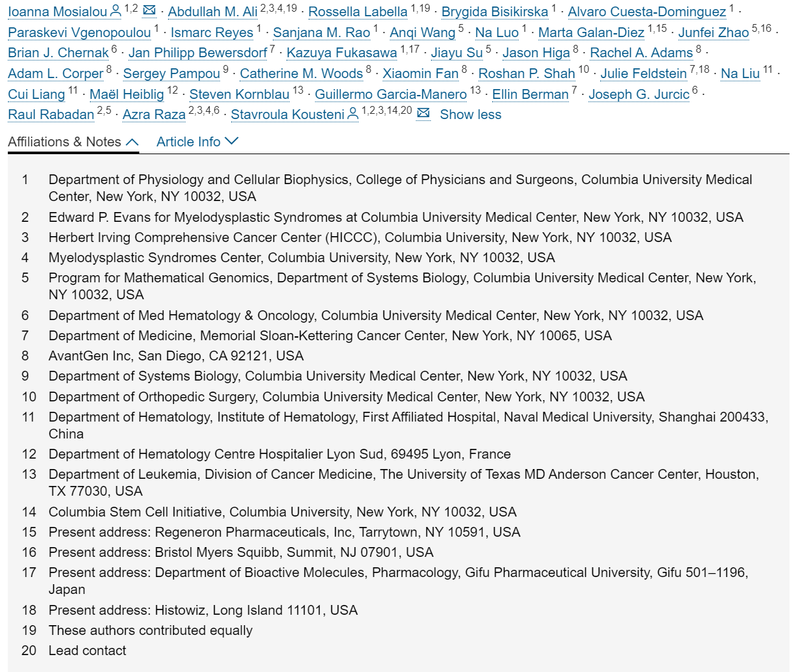This screenshot has width=798, height=672.
Task: Open Steven Kornblau author link
Action: click(x=239, y=94)
